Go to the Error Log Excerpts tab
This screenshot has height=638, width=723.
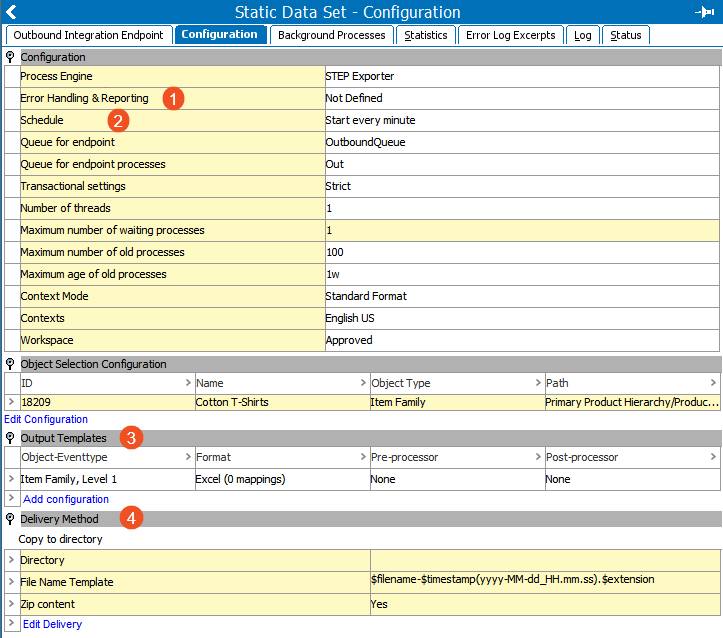[x=510, y=35]
